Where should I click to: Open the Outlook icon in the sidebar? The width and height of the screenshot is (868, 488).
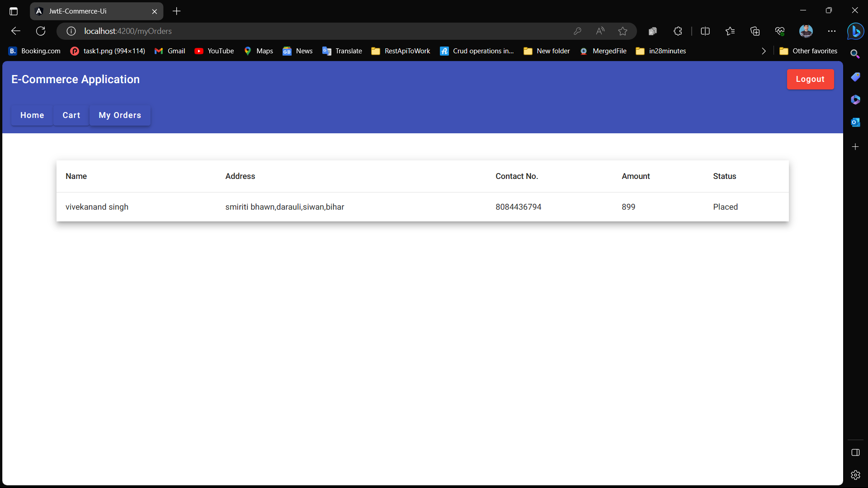click(x=856, y=122)
